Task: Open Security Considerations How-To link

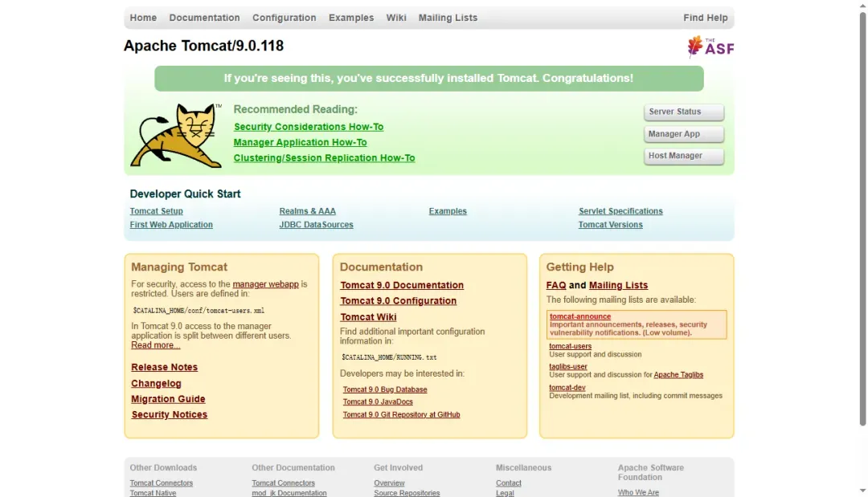Action: point(309,127)
